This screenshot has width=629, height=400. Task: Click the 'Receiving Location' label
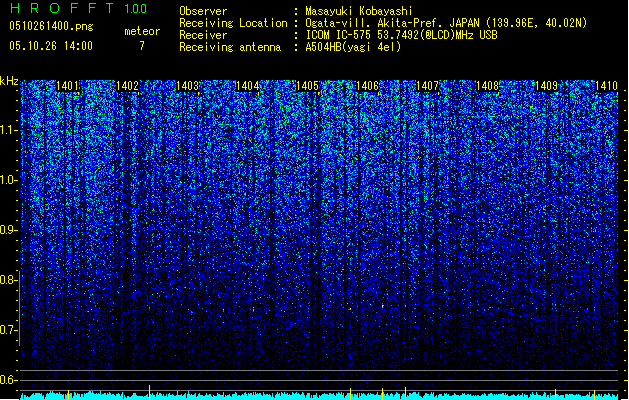[233, 23]
